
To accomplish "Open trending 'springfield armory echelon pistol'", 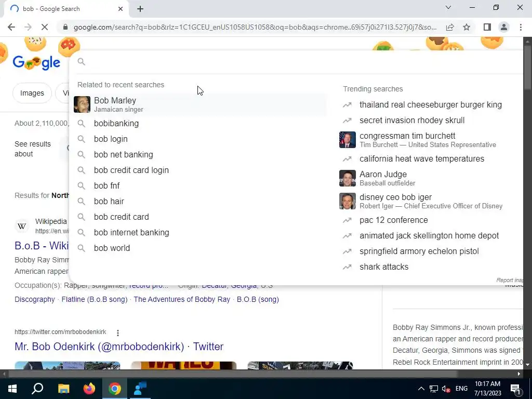I will click(x=419, y=251).
